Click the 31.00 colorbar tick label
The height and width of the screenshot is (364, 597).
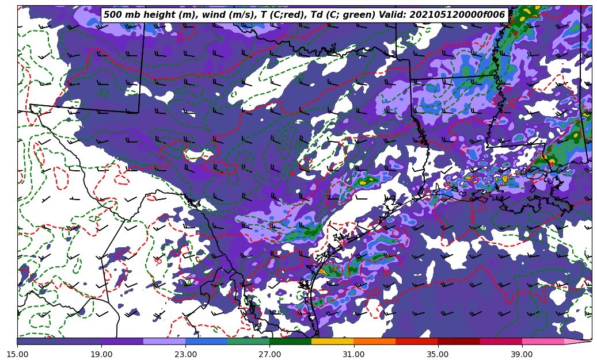353,354
